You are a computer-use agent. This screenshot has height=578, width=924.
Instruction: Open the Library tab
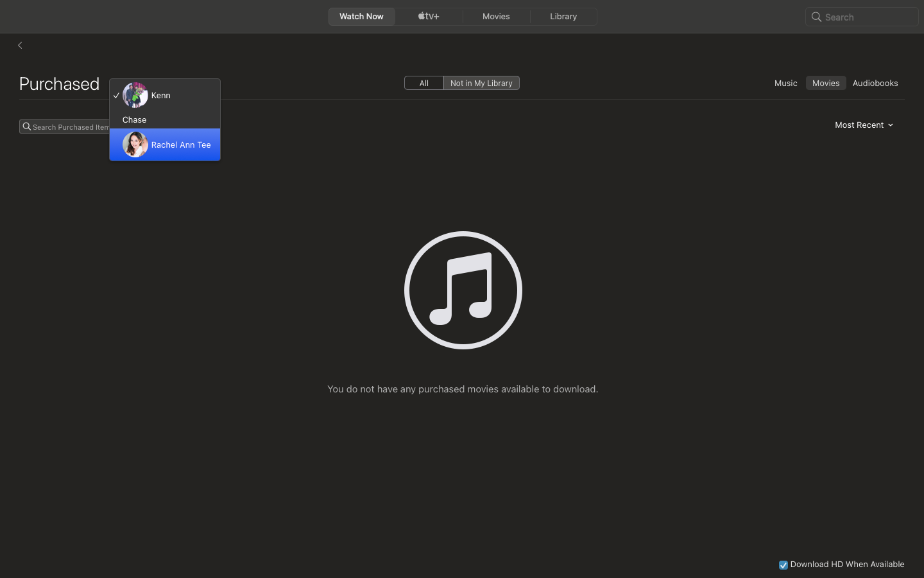[563, 16]
